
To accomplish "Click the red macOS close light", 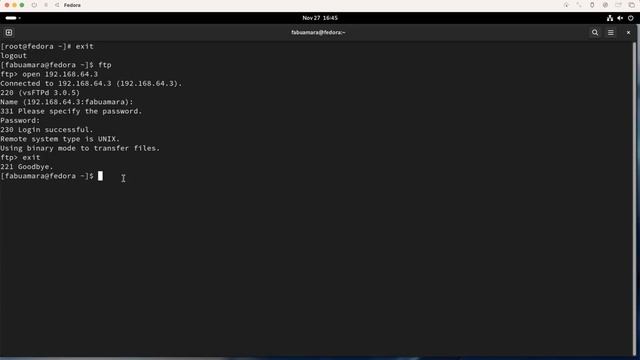I will click(7, 5).
